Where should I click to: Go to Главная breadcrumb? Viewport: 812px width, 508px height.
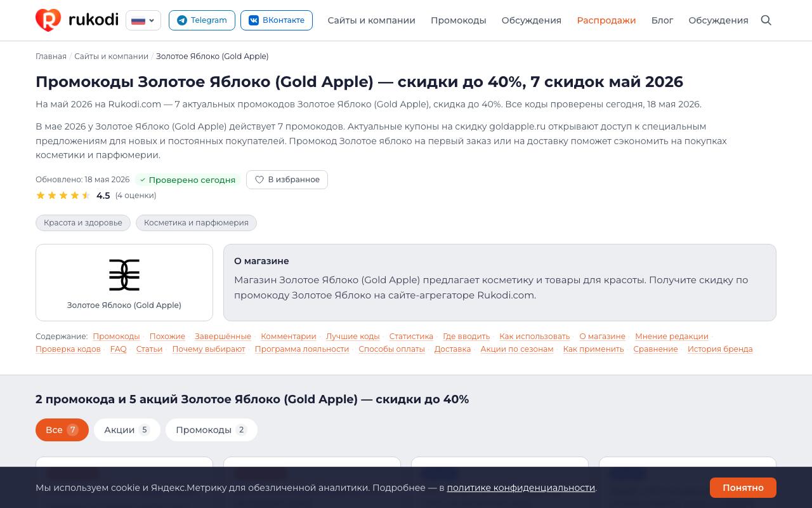click(51, 57)
